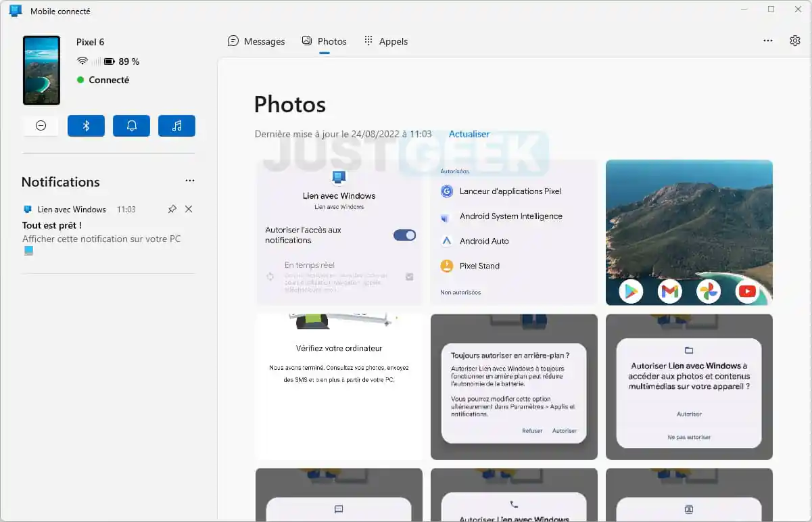This screenshot has height=522, width=812.
Task: Click the Mobile connecté app icon in title bar
Action: pyautogui.click(x=16, y=11)
